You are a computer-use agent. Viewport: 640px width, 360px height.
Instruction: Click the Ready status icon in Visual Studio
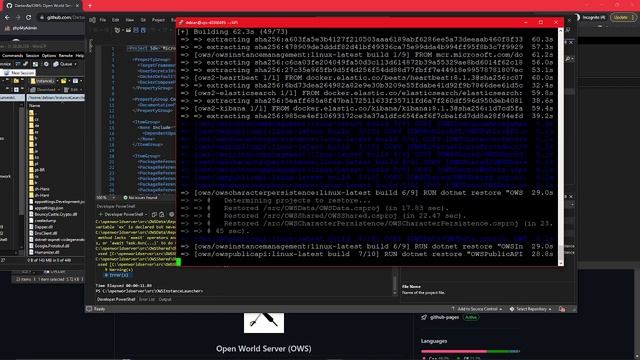(x=89, y=309)
